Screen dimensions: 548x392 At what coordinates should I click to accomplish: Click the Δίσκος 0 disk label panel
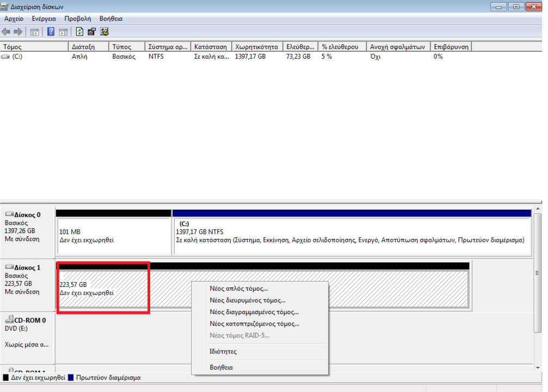point(27,233)
